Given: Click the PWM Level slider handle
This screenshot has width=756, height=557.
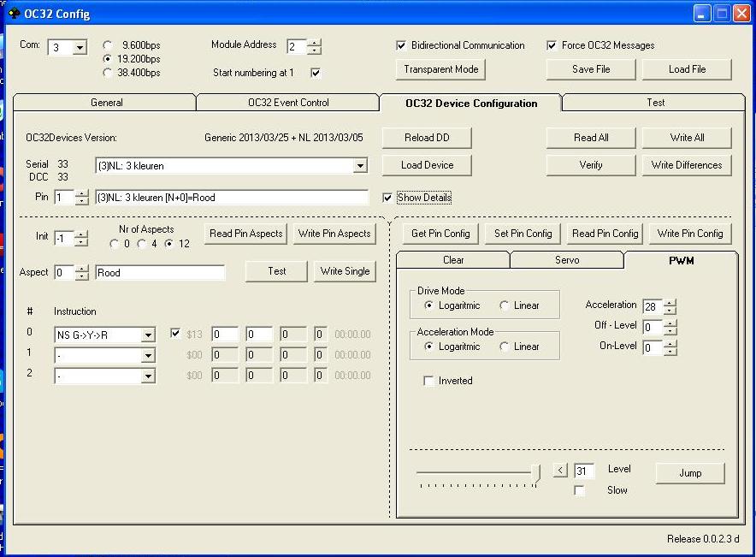Looking at the screenshot, I should pos(535,472).
